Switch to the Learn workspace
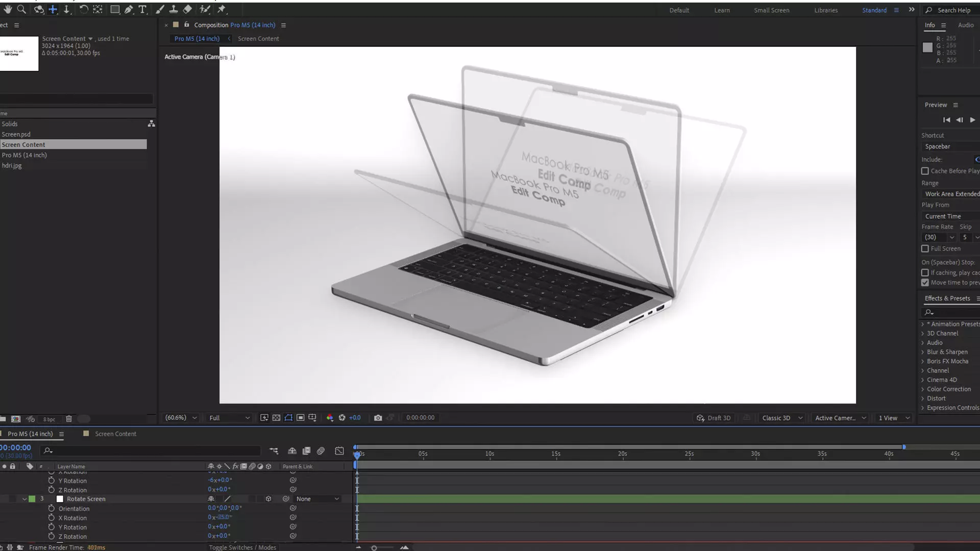The width and height of the screenshot is (980, 551). pyautogui.click(x=722, y=10)
